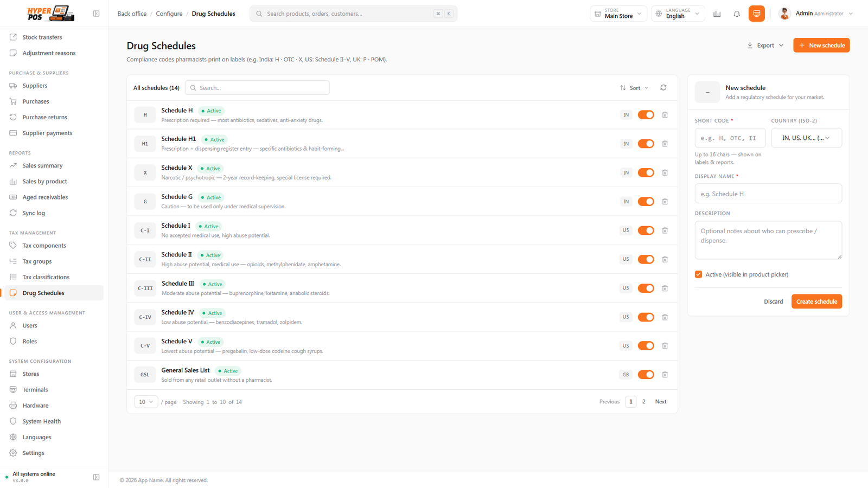
Task: Click the global search bar
Action: (x=353, y=14)
